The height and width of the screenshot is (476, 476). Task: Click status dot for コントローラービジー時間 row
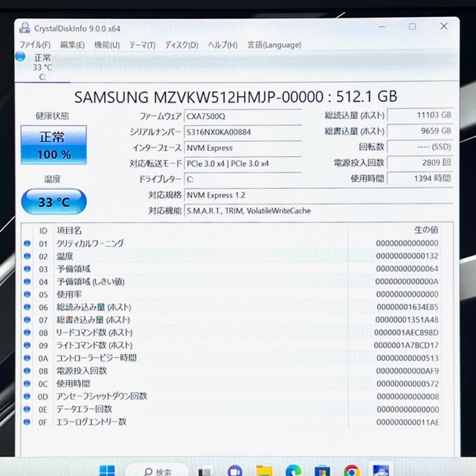pos(27,358)
